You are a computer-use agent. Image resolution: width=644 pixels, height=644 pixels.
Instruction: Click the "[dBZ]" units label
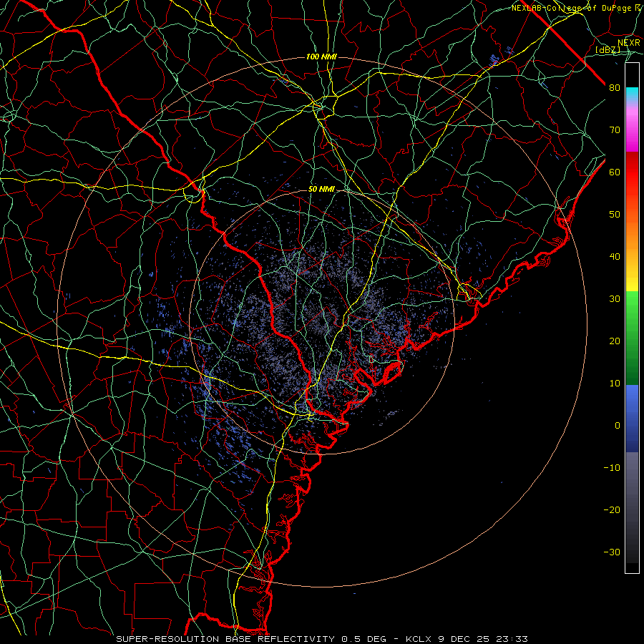(x=608, y=50)
